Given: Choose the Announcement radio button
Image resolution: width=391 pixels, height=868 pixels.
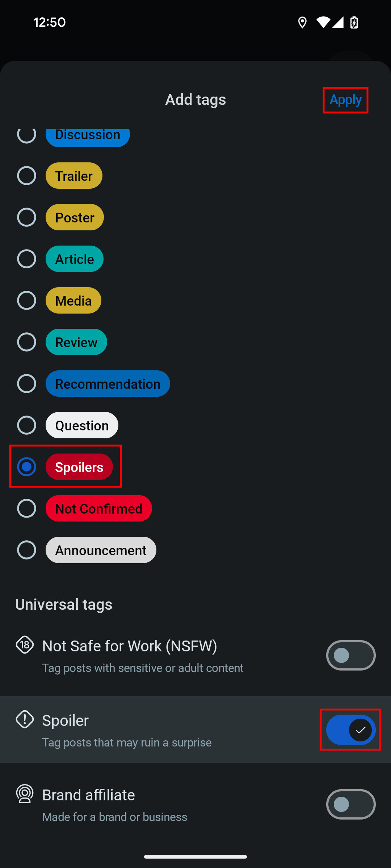Looking at the screenshot, I should pyautogui.click(x=26, y=550).
